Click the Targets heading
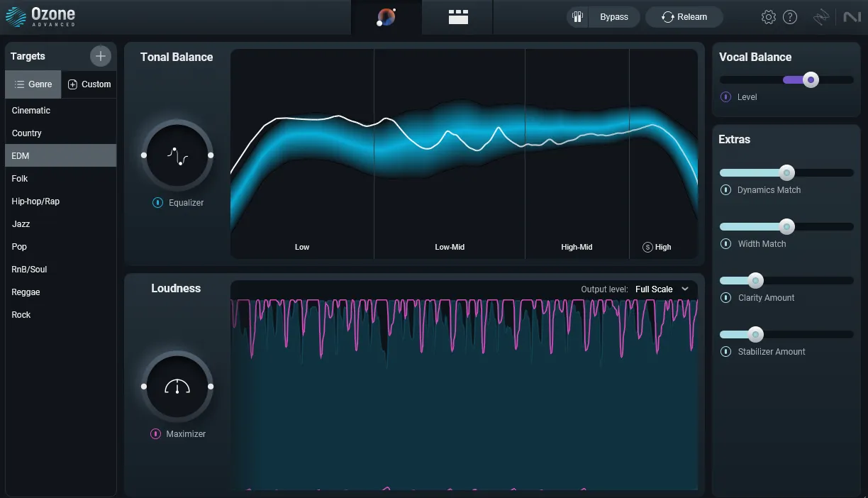Image resolution: width=868 pixels, height=498 pixels. coord(28,56)
